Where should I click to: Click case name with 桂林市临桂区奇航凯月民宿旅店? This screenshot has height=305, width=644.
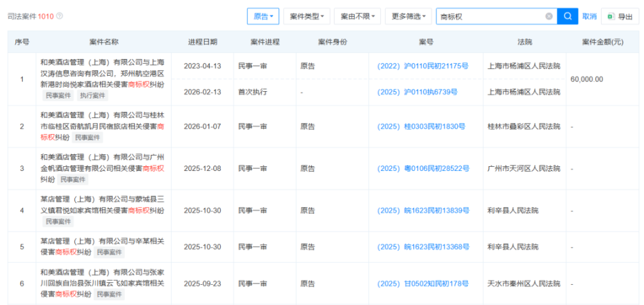coord(103,127)
